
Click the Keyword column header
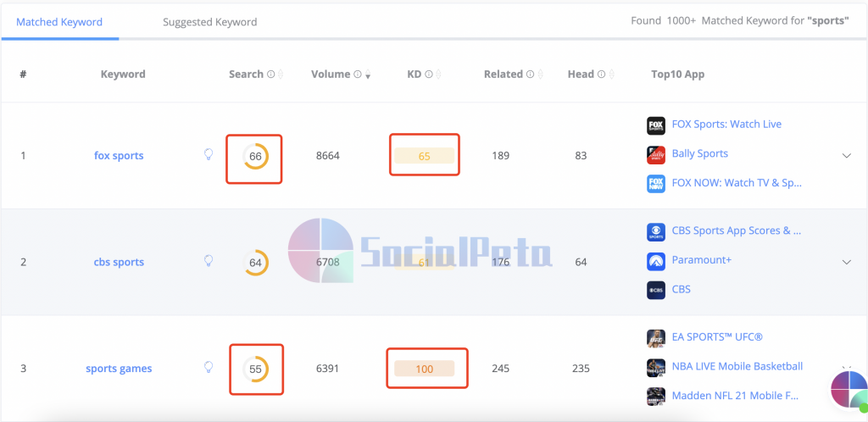[x=123, y=74]
